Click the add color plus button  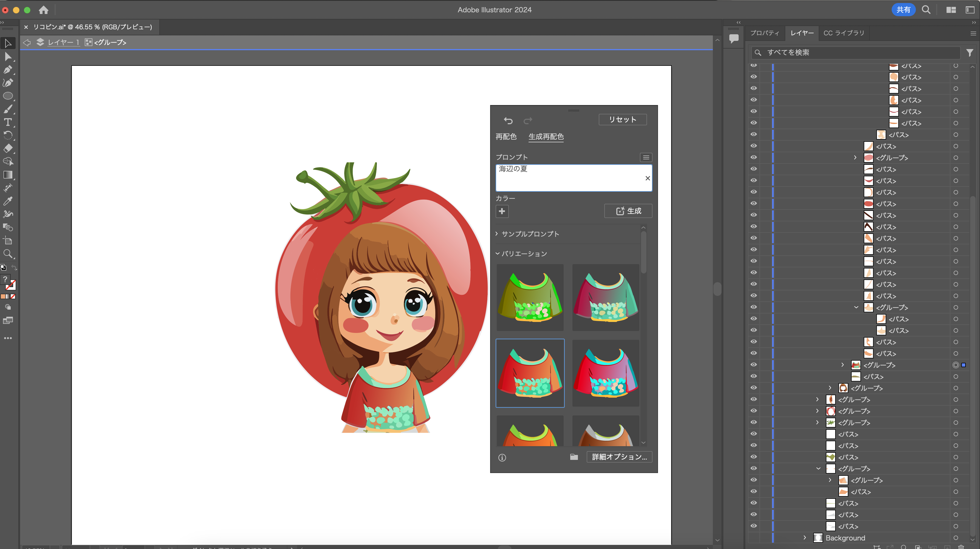(x=502, y=211)
